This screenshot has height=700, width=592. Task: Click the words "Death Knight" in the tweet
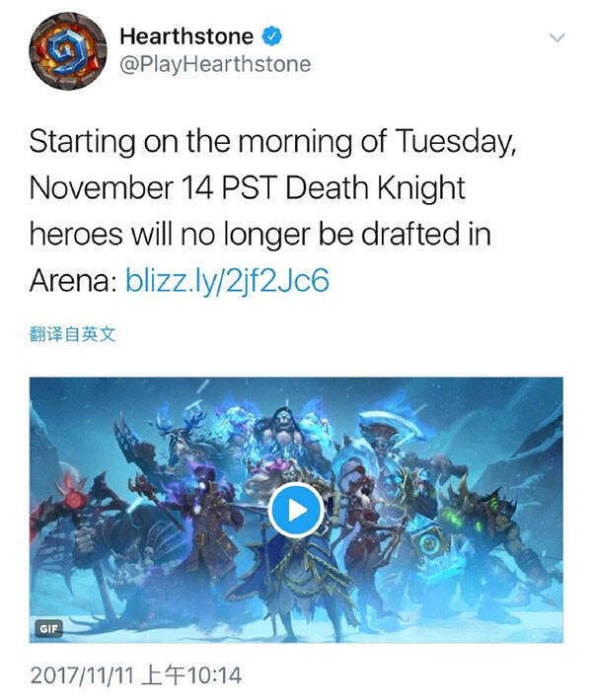click(x=375, y=187)
